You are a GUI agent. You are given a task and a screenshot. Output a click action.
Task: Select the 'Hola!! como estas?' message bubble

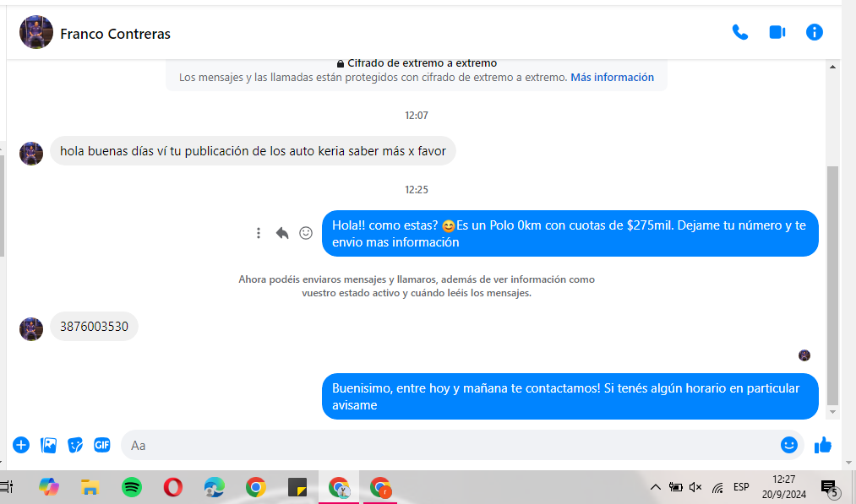coord(570,234)
